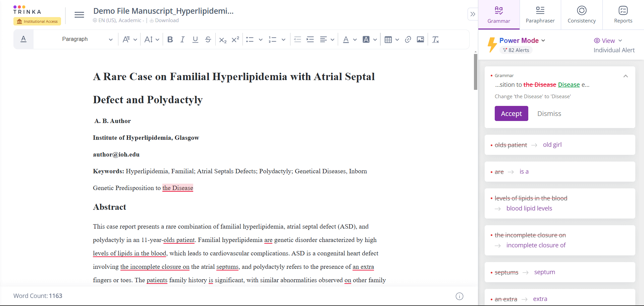Clear text formatting
The height and width of the screenshot is (306, 644).
pos(435,40)
